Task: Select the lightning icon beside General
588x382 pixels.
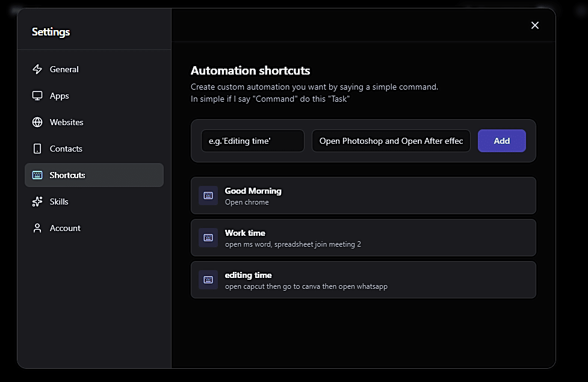Action: click(x=37, y=69)
